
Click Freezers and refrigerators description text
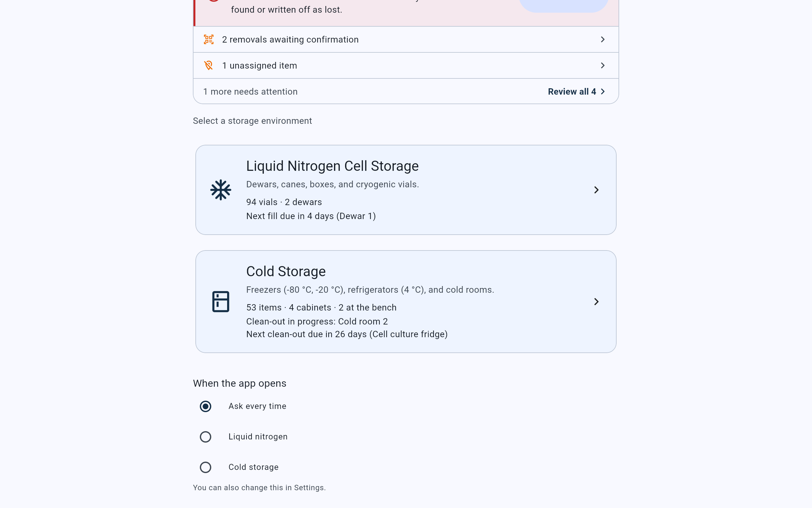point(370,290)
